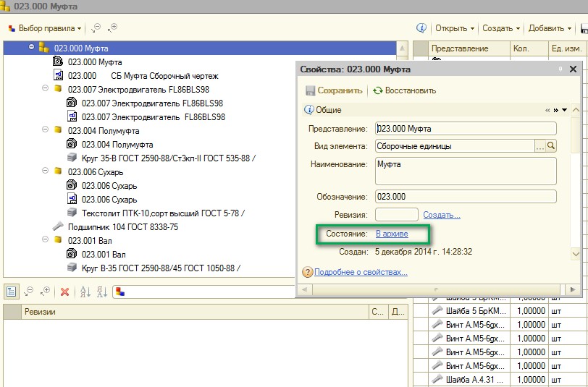The image size is (588, 387).
Task: Select Подшипник 104 ГОСТ 8338-75 tree item
Action: coord(122,226)
